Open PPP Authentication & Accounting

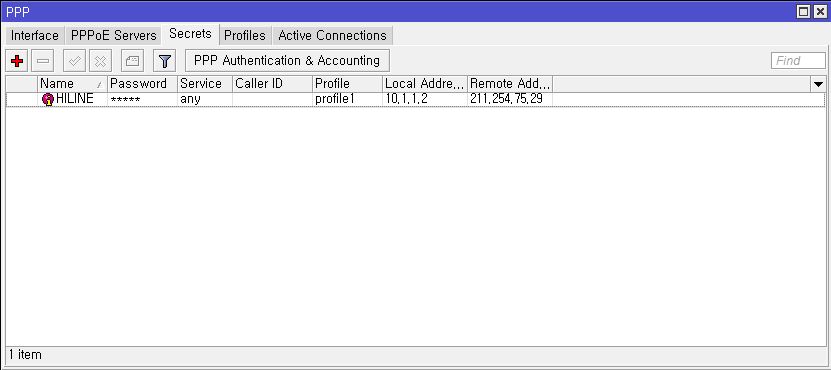[x=287, y=61]
